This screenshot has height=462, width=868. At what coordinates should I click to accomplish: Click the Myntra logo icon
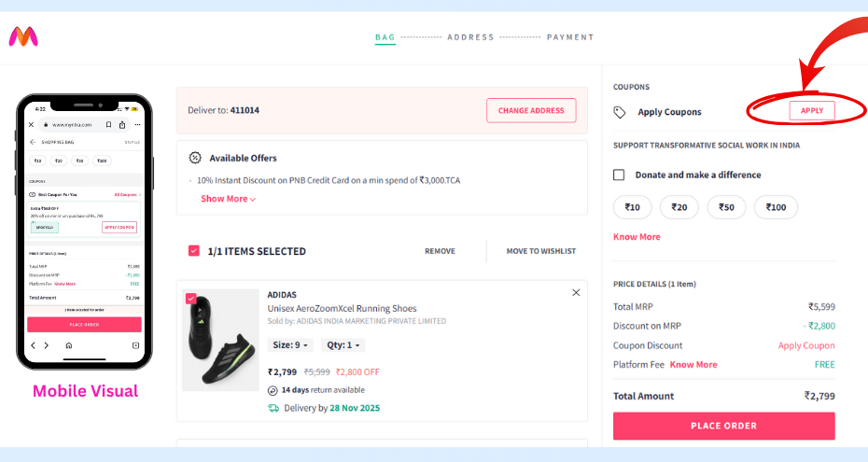point(23,37)
